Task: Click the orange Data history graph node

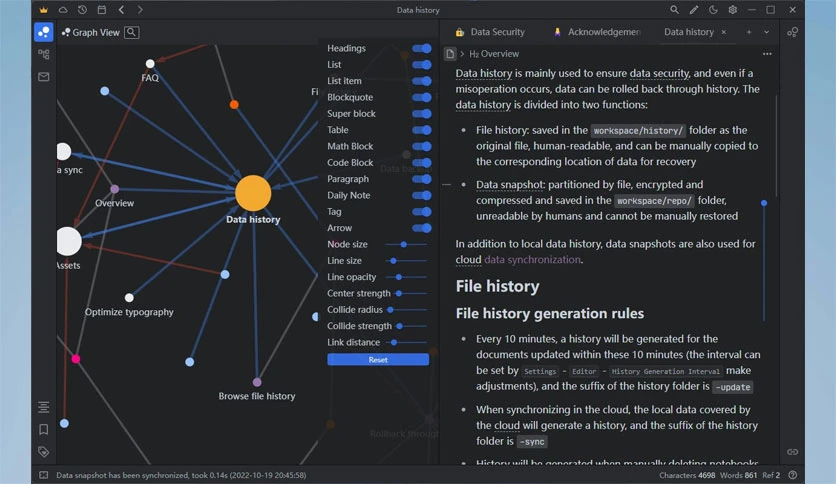Action: [x=253, y=193]
